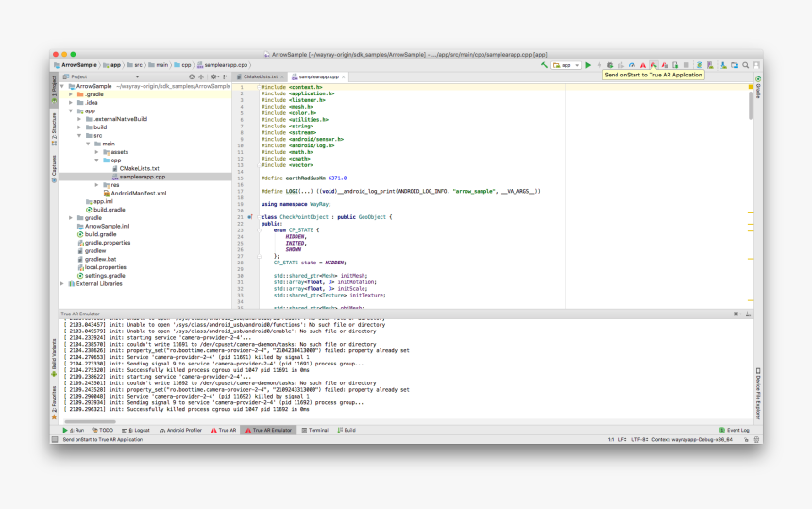Click the cpp breadcrumb in navigation bar
Image resolution: width=812 pixels, height=509 pixels.
[x=183, y=65]
